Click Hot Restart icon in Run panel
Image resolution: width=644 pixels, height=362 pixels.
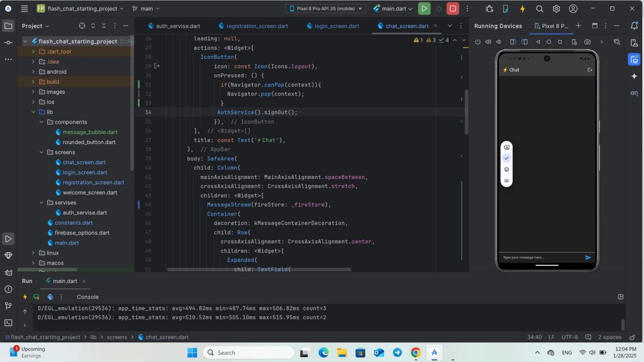click(36, 297)
